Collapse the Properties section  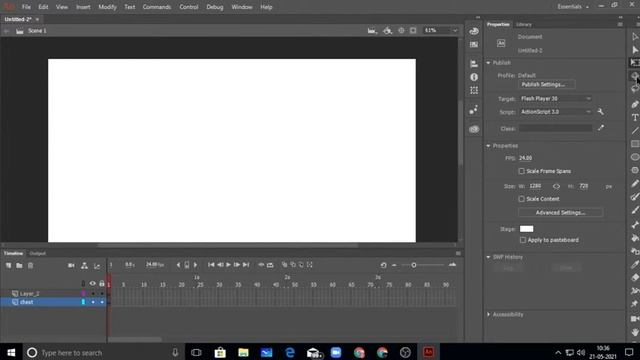(x=488, y=146)
